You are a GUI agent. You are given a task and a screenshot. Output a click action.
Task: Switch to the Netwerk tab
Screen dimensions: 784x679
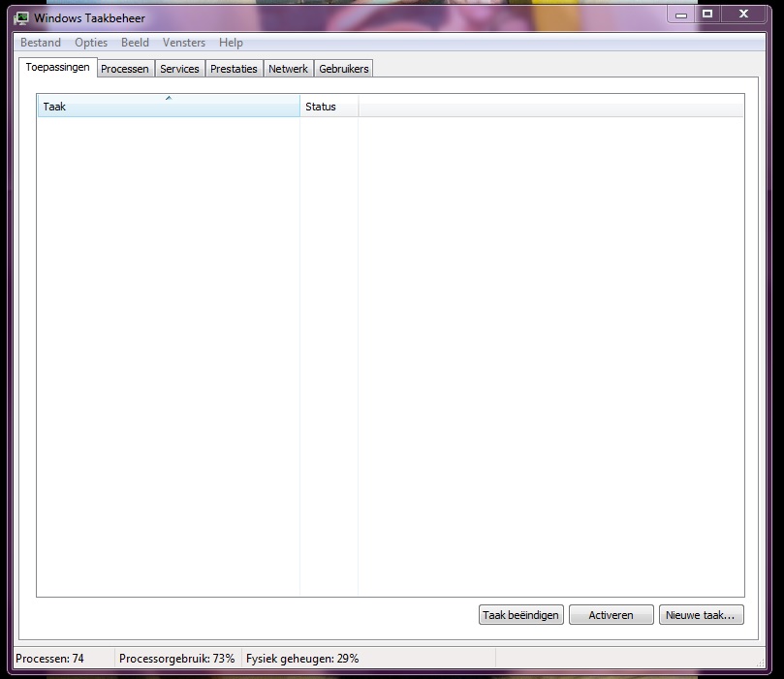[288, 69]
